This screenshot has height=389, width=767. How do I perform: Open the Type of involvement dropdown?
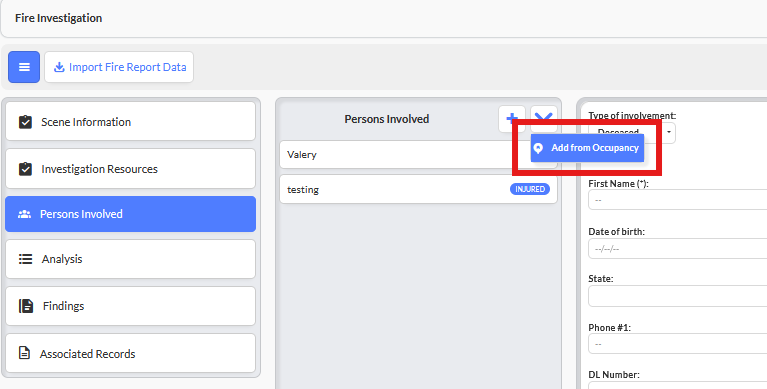coord(632,133)
